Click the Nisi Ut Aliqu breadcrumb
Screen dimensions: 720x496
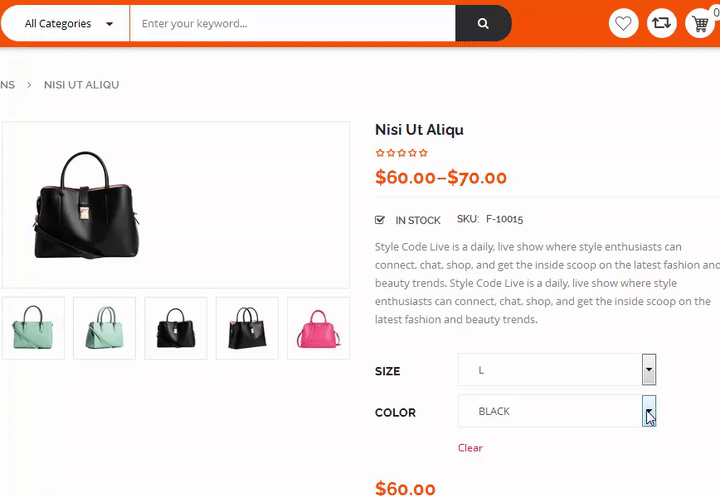pos(81,85)
